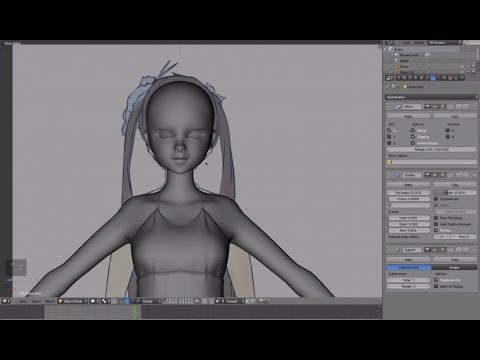The image size is (480, 360).
Task: Click the Solidify Offset slider
Action: [455, 192]
